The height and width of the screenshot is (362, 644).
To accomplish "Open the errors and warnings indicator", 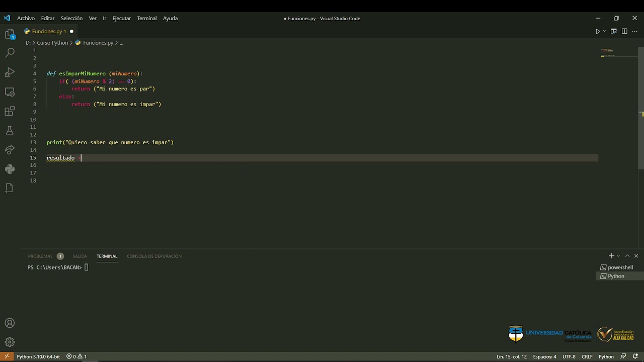I will pos(76,356).
